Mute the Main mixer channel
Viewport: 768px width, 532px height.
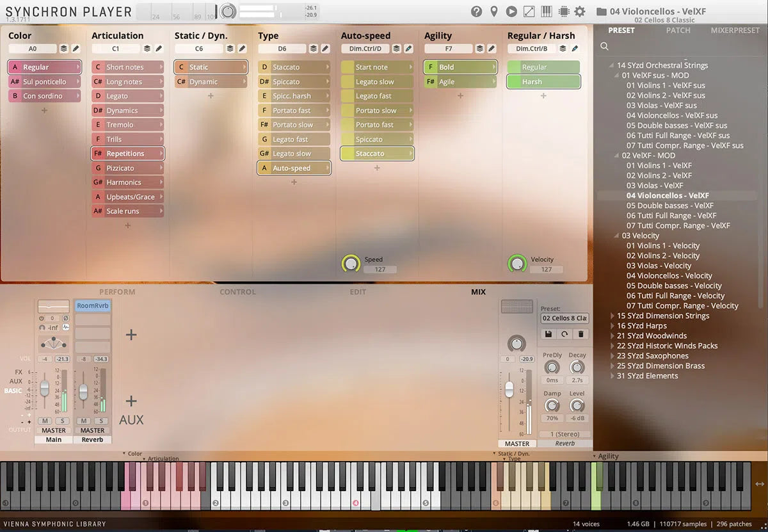(45, 421)
